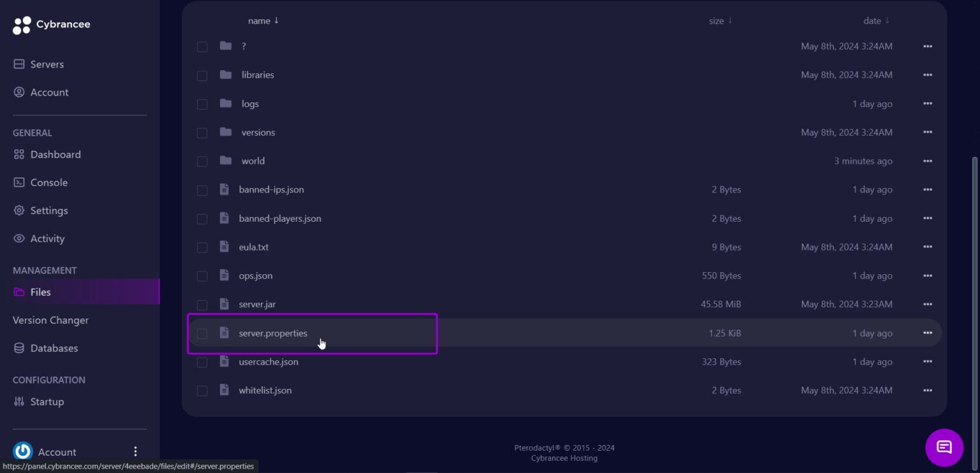Open Startup configuration via the sliders icon
Image resolution: width=980 pixels, height=473 pixels.
(19, 402)
